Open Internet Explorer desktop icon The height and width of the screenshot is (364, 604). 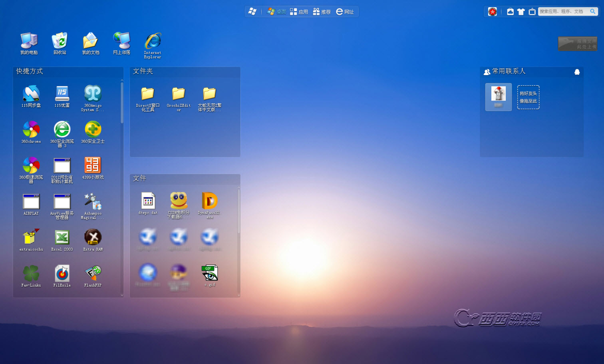click(153, 42)
